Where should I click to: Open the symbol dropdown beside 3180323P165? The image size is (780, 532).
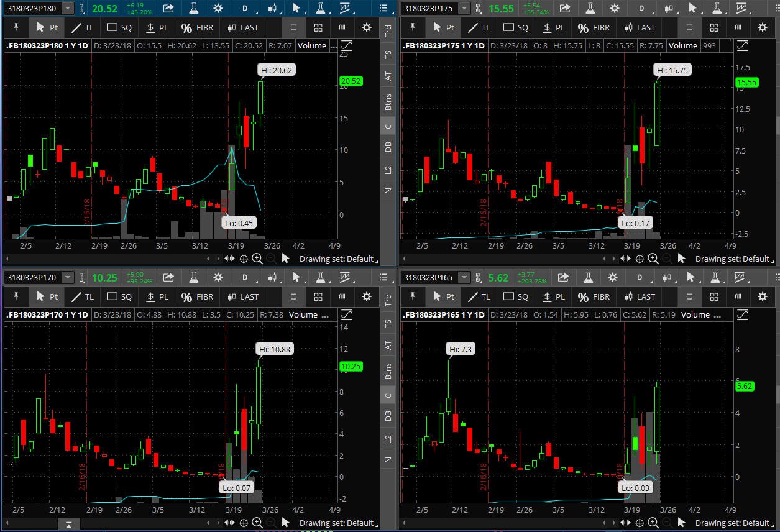coord(464,277)
